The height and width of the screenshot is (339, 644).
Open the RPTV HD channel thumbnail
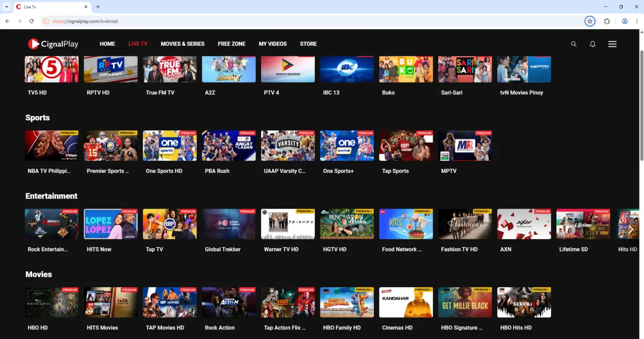[111, 69]
